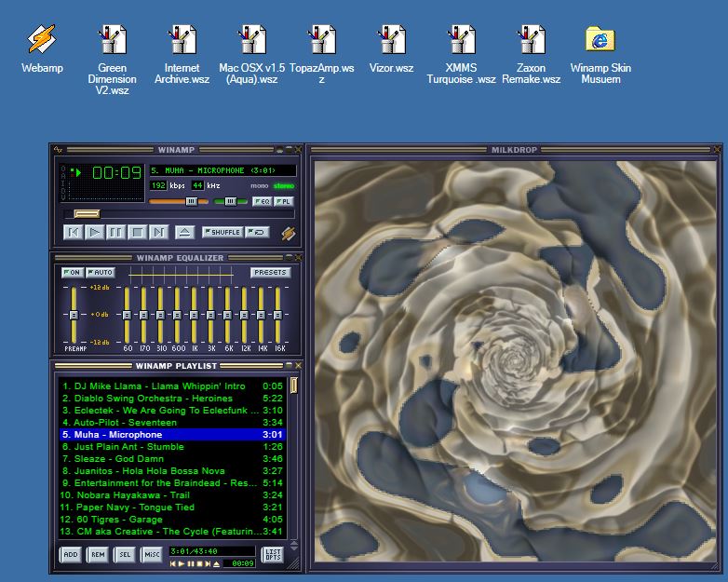The height and width of the screenshot is (582, 728).
Task: Open equalizer PRESETS menu
Action: (x=271, y=273)
